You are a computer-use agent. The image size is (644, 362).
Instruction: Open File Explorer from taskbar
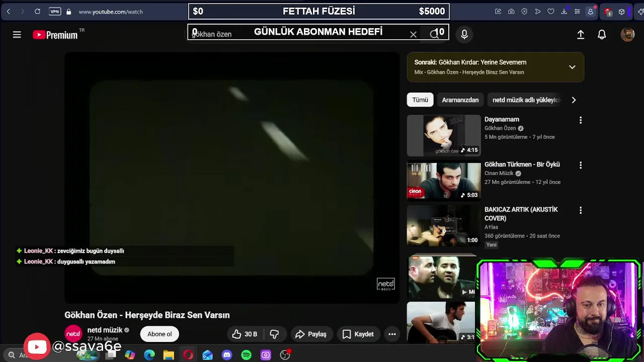[169, 355]
